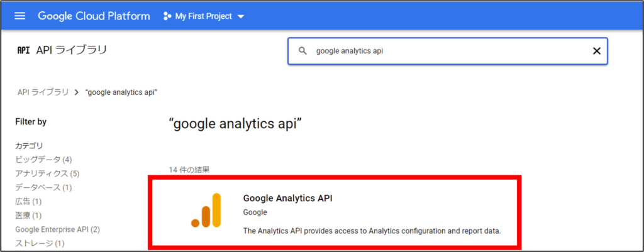644x252 pixels.
Task: Filter by ビッグデータ (4) category
Action: pos(43,160)
